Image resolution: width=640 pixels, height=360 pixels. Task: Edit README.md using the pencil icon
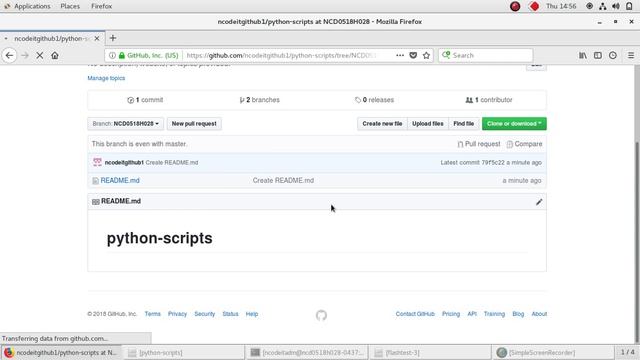539,202
